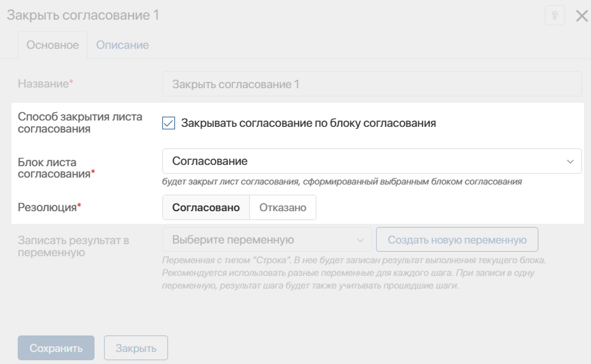
Task: Open the Выберите переменную dropdown
Action: coord(267,240)
